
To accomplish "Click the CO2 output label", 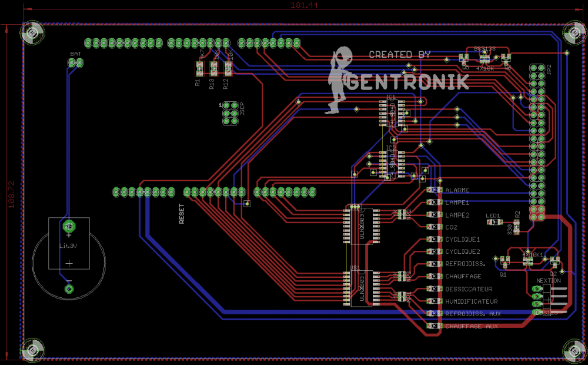I will pos(451,227).
